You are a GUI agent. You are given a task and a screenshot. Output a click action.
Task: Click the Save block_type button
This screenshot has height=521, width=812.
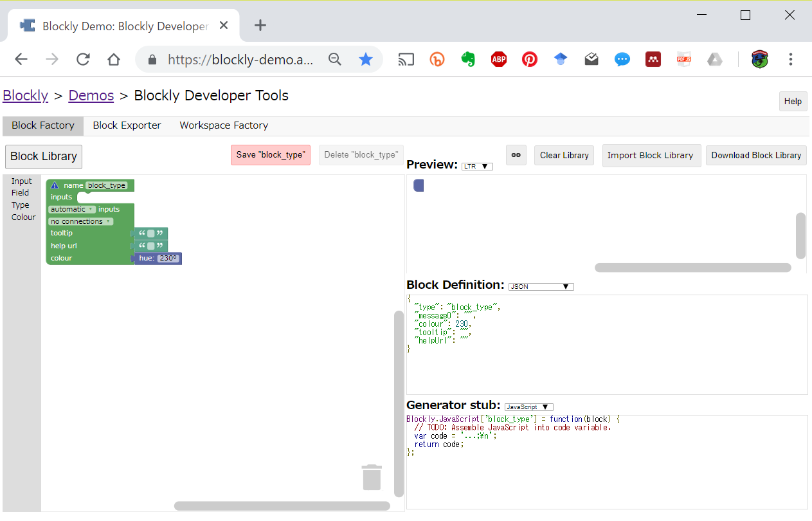coord(270,155)
